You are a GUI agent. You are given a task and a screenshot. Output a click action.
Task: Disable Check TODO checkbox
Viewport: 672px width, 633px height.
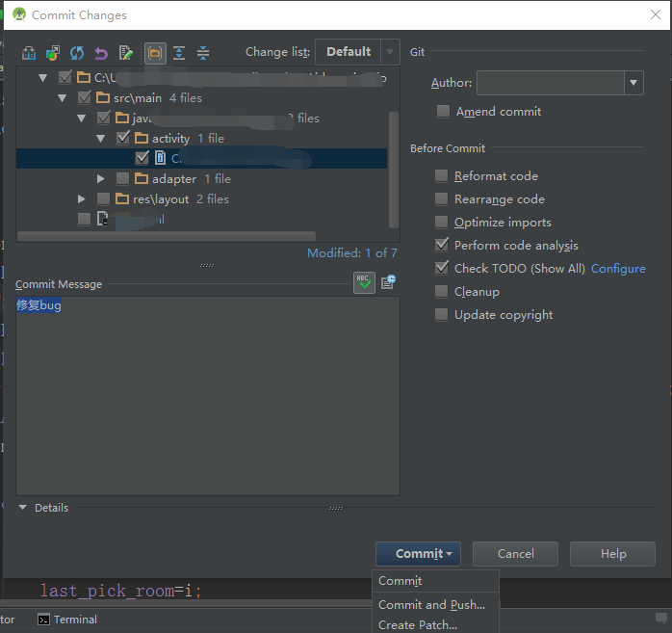pyautogui.click(x=442, y=268)
